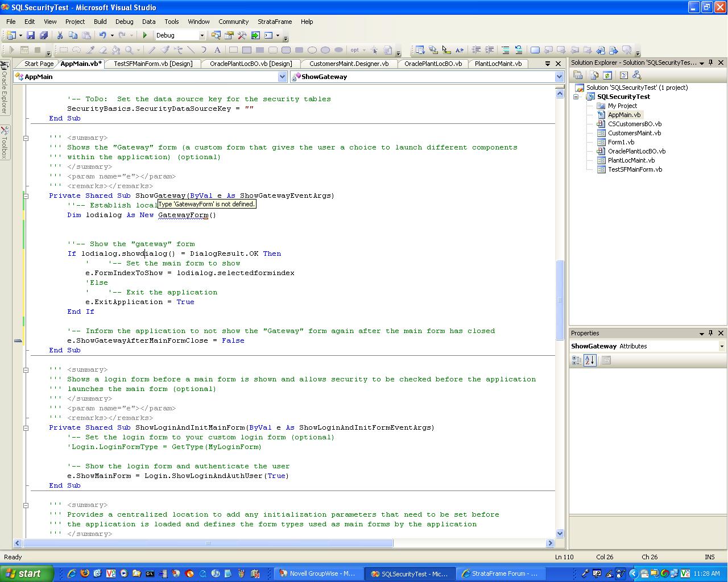Start debugging with the green play arrow
728x582 pixels.
pos(145,35)
